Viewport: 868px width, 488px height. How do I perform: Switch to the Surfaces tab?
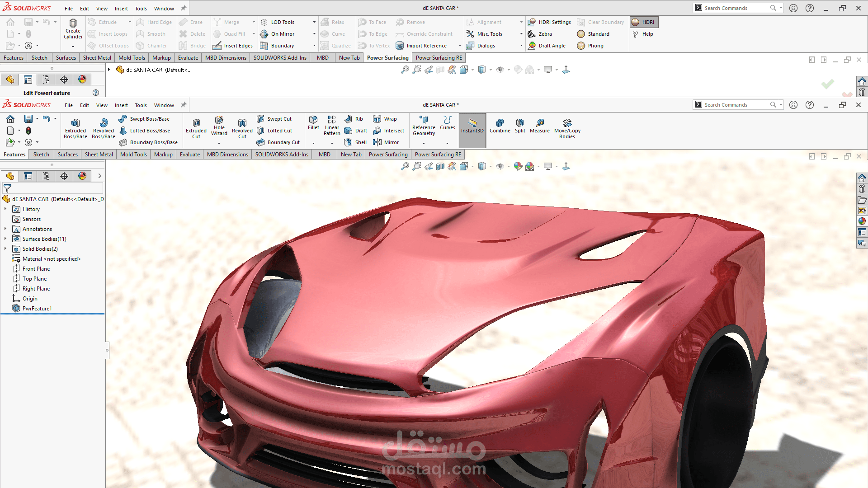click(67, 155)
